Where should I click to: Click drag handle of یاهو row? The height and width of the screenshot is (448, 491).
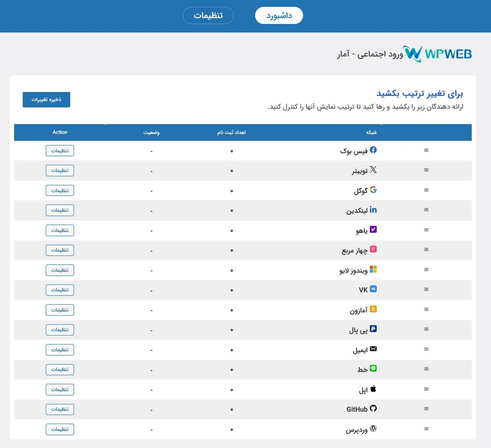[x=426, y=230]
